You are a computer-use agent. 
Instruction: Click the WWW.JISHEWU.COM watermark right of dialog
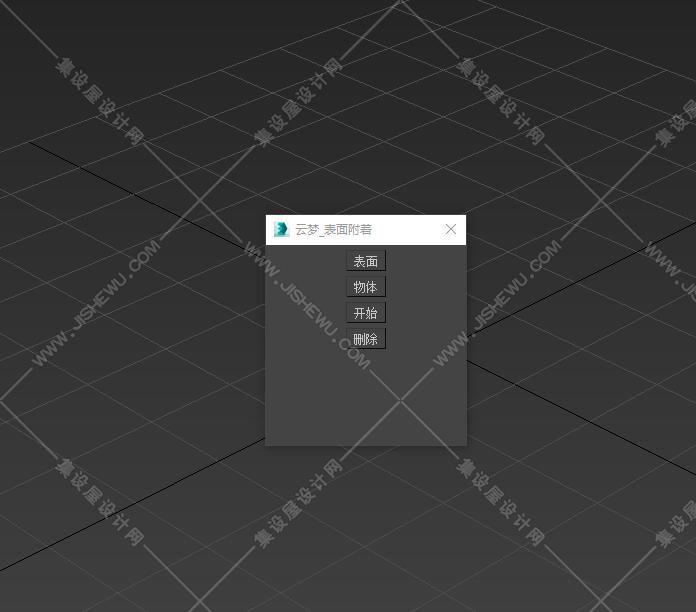coord(497,303)
